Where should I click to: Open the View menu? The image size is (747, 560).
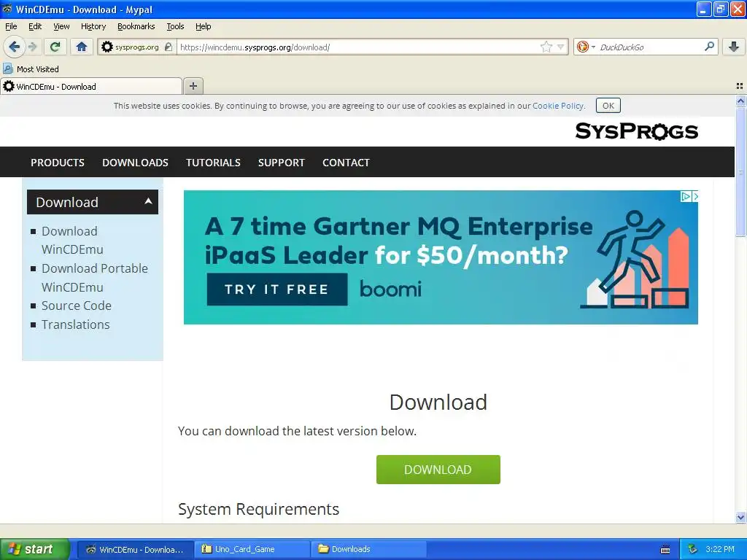61,26
